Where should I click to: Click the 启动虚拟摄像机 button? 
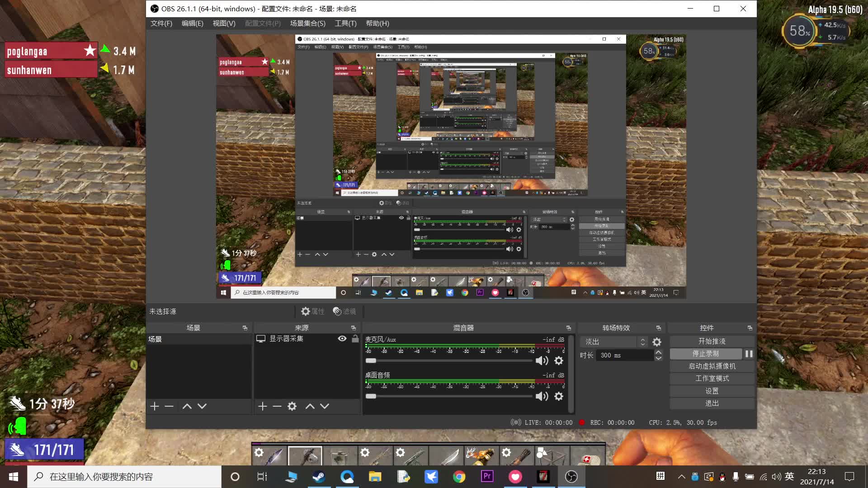(712, 366)
